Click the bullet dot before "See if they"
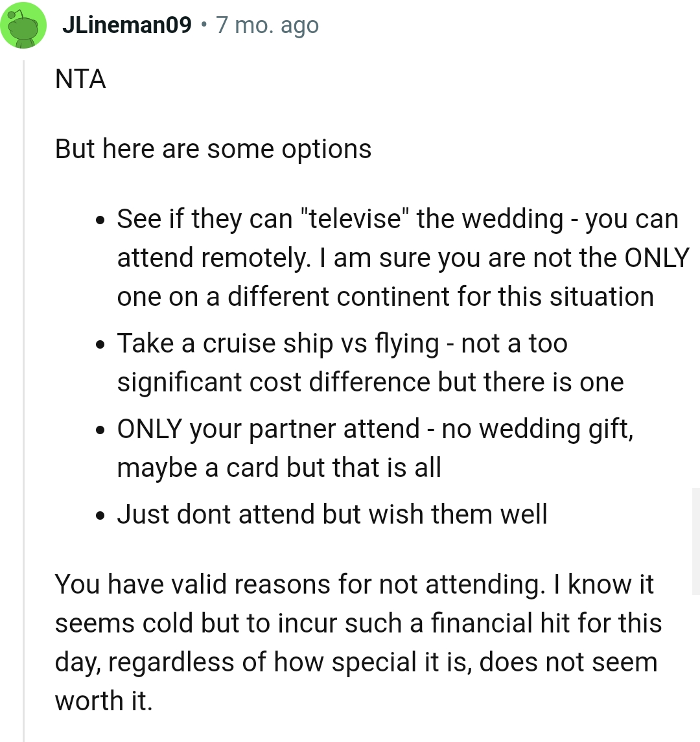Viewport: 700px width, 742px height. click(100, 220)
